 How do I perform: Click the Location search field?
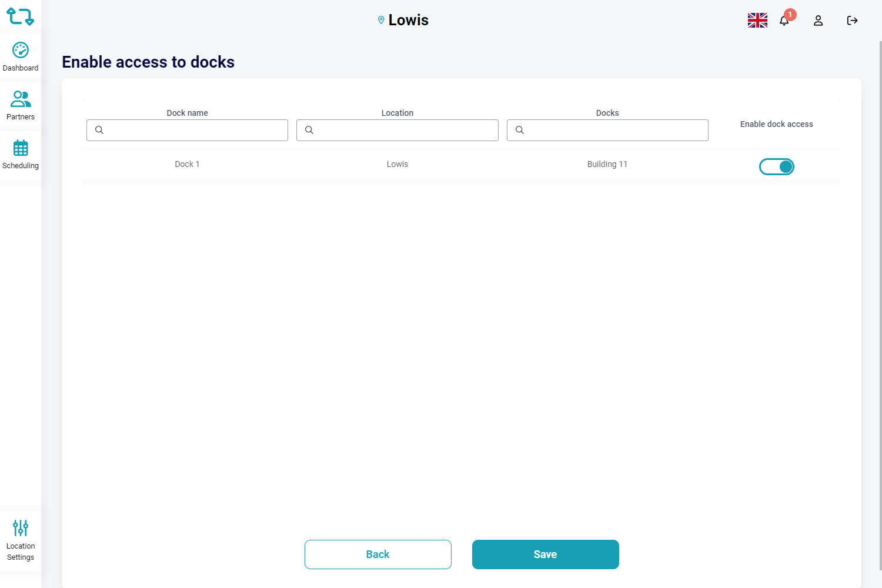click(397, 130)
